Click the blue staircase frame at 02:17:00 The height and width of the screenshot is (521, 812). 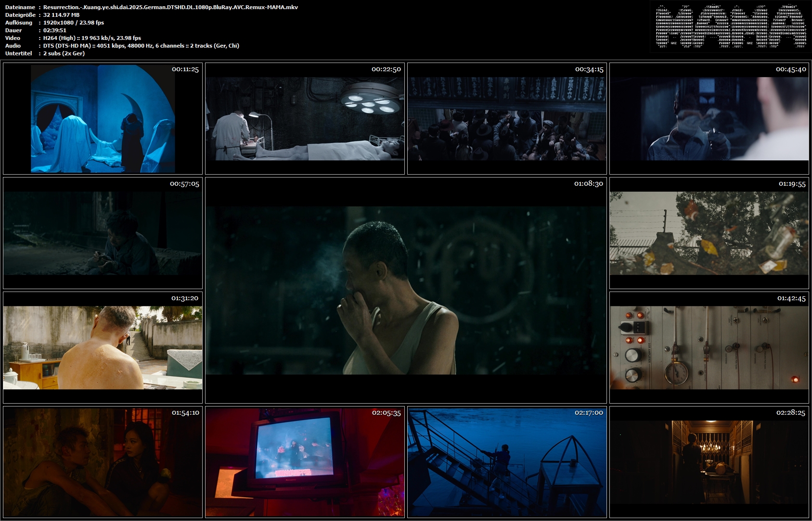[x=507, y=462]
